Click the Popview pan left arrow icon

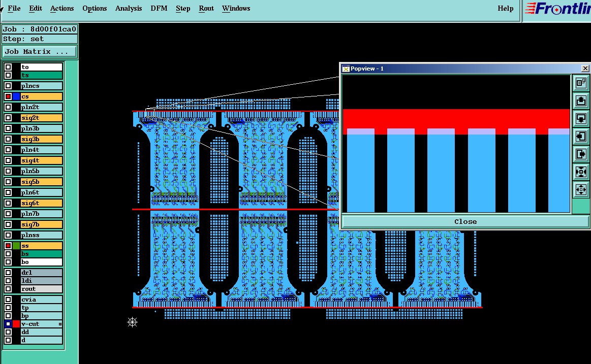coord(581,136)
